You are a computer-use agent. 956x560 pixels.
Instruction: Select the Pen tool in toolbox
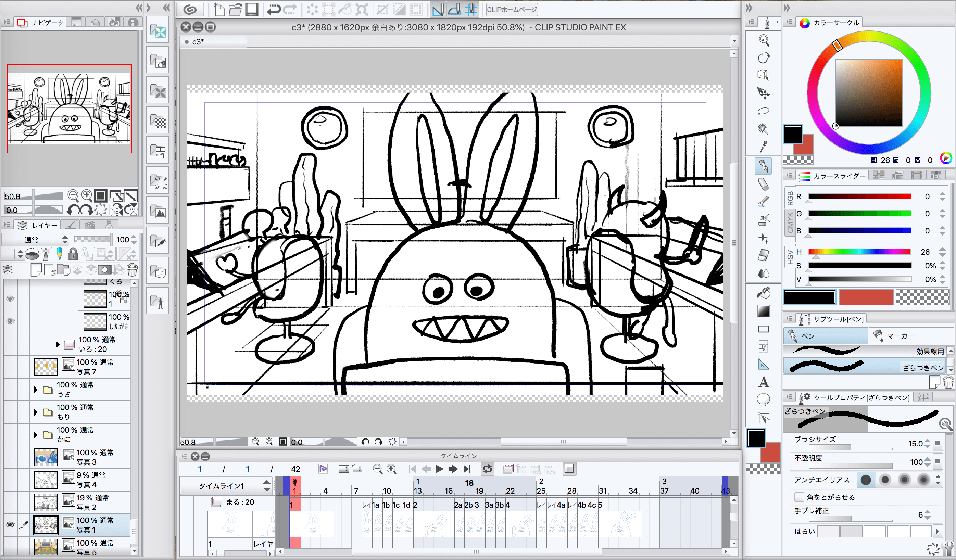click(x=764, y=166)
